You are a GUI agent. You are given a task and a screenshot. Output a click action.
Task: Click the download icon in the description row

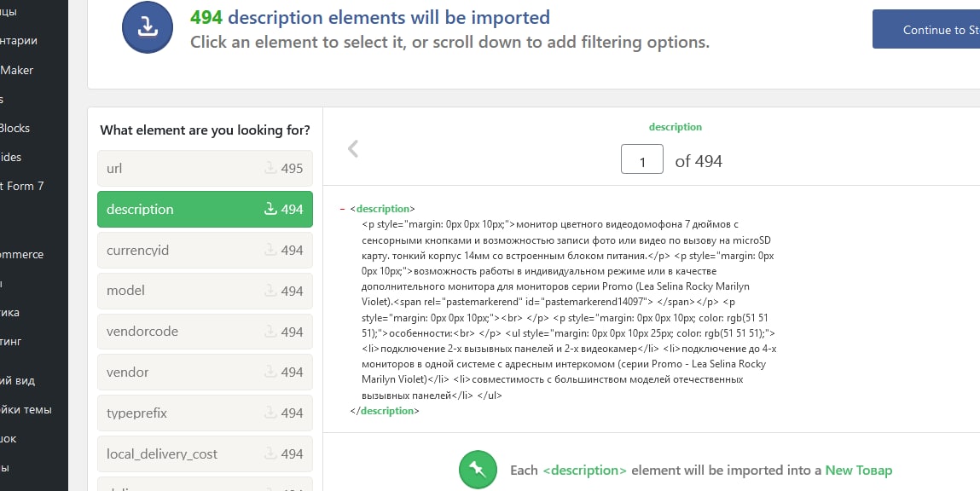pos(270,210)
